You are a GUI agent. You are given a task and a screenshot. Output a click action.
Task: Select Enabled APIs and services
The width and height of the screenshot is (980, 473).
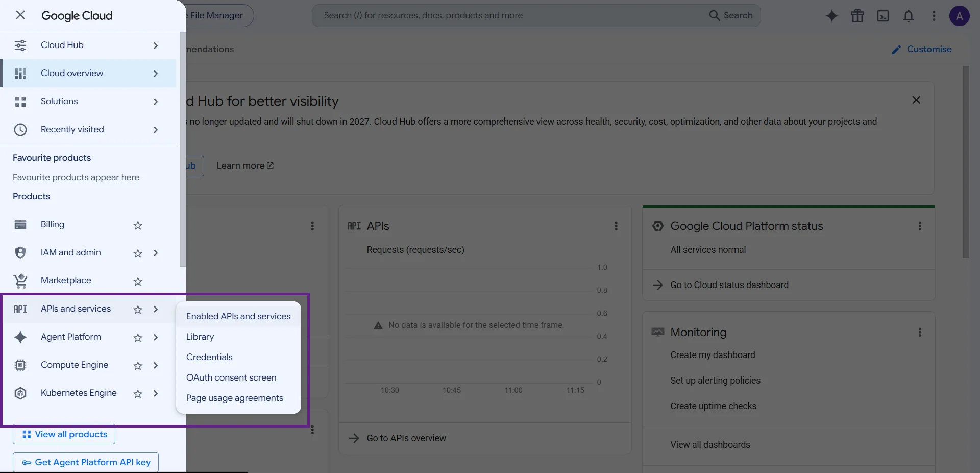pyautogui.click(x=238, y=316)
